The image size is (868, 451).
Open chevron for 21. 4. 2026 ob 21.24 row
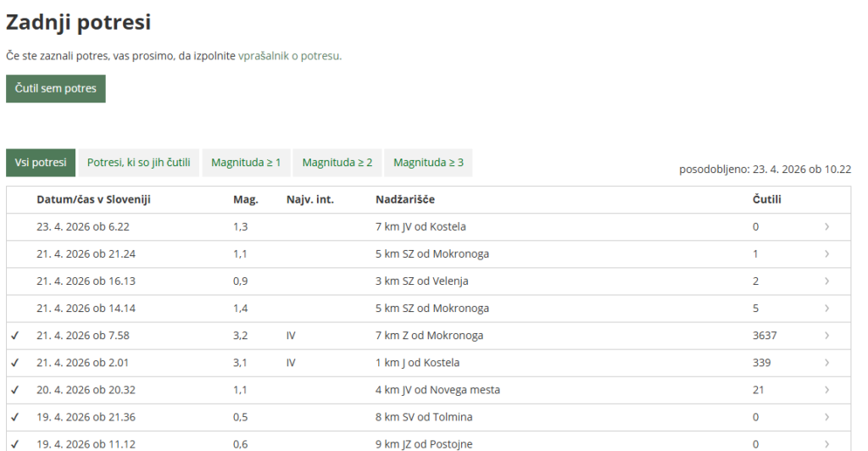coord(826,254)
